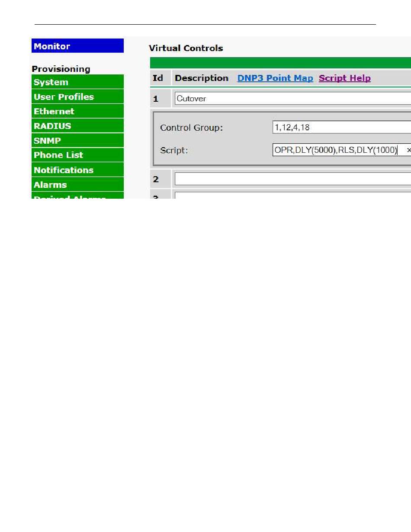Image resolution: width=411 pixels, height=532 pixels.
Task: Select the row Id 2 cell
Action: 161,179
